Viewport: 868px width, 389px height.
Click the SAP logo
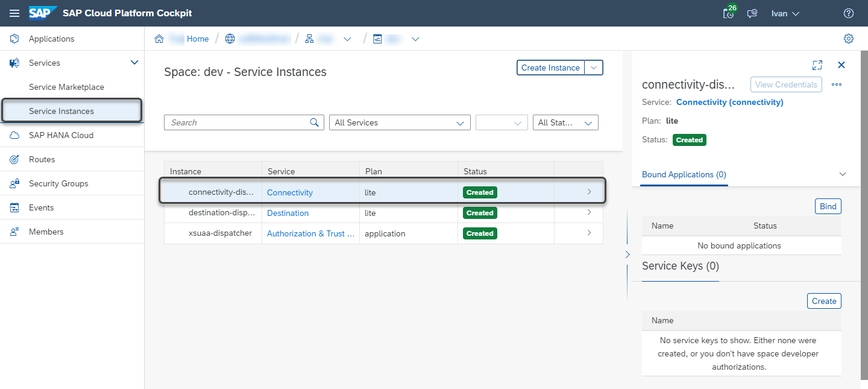click(x=43, y=13)
